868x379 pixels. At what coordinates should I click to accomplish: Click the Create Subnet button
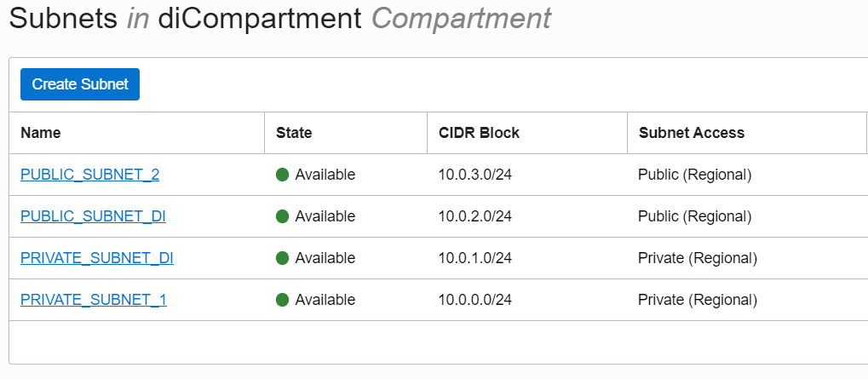pos(80,84)
